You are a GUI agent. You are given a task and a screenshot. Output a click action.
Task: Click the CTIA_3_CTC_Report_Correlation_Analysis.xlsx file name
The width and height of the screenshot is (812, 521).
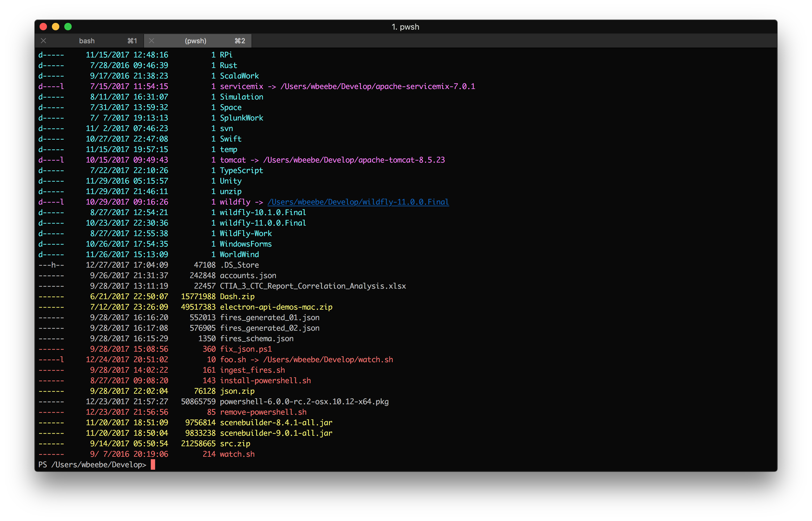313,286
